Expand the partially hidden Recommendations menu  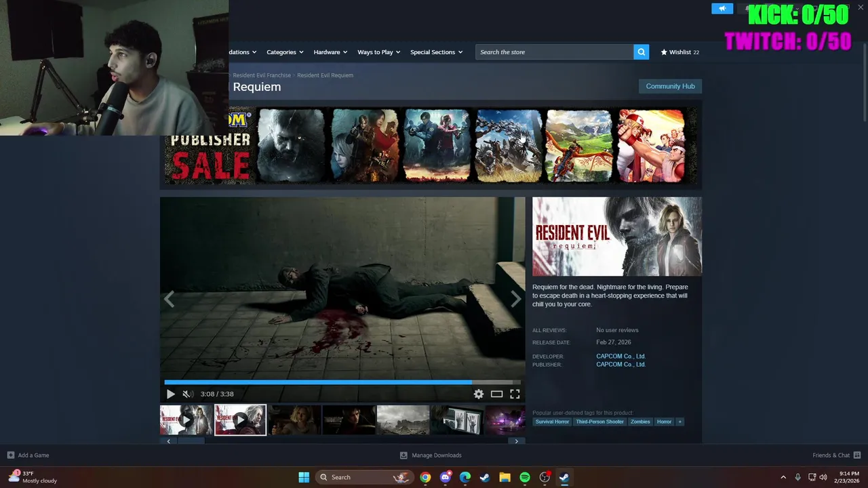click(243, 52)
